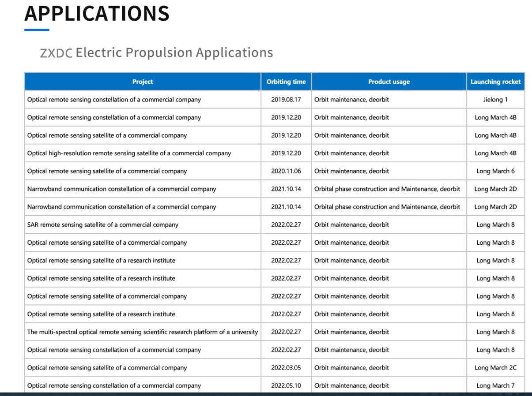This screenshot has width=532, height=396.
Task: Select the 2019.08.17 orbiting date
Action: tap(286, 100)
